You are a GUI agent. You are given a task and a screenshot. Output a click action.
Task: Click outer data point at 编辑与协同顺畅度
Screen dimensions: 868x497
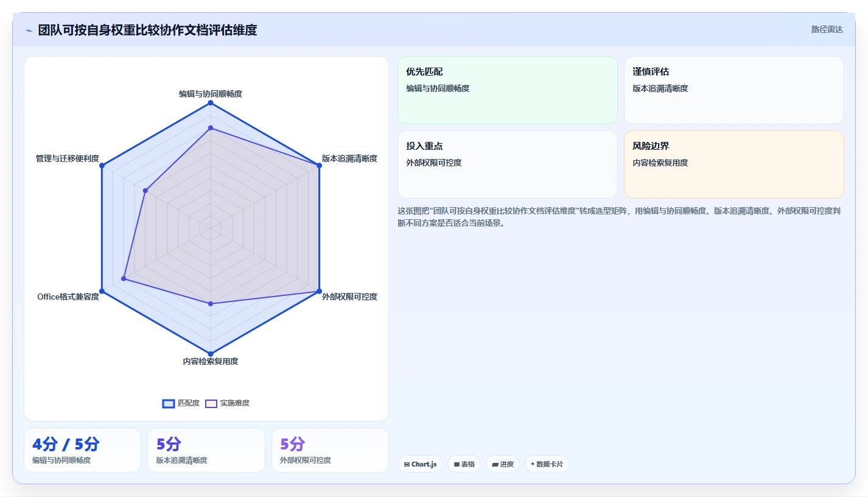point(211,103)
